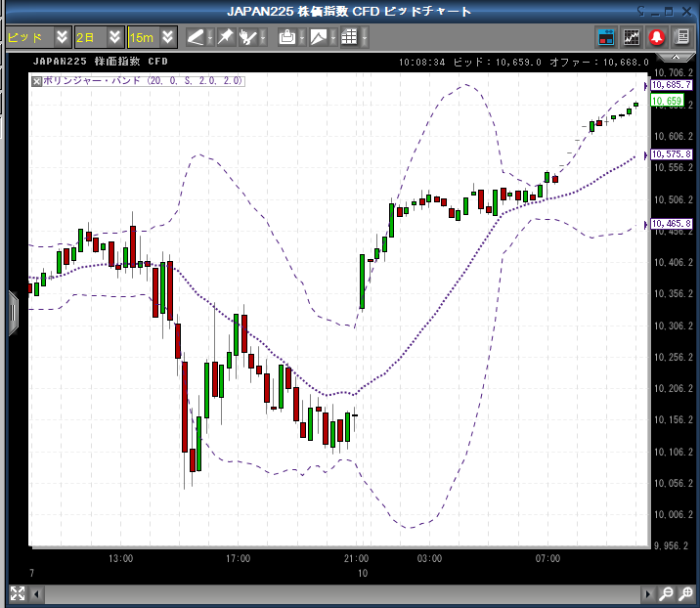This screenshot has width=700, height=608.
Task: Click the grid table icon
Action: 349,37
